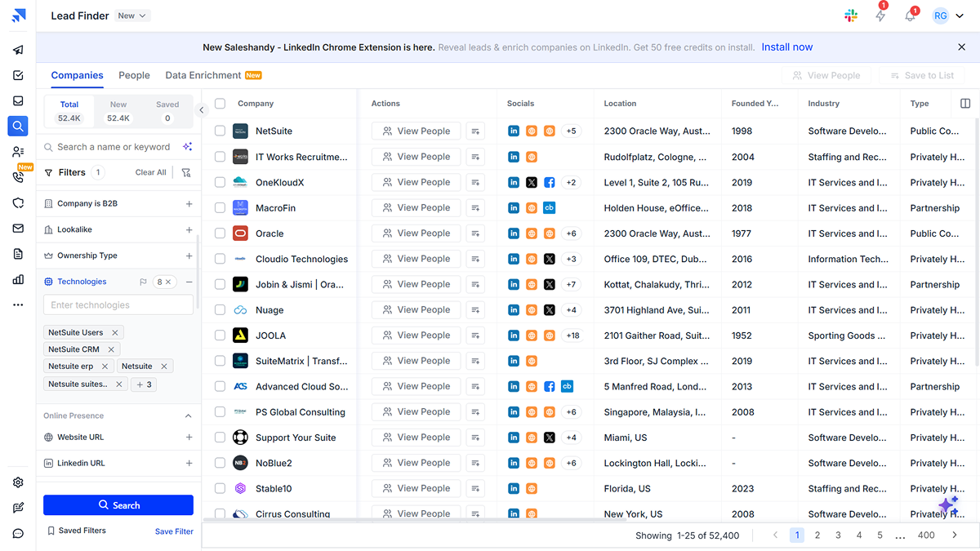Collapse the filter panel with the arrow
Screen dimensions: 980x551
tap(202, 110)
